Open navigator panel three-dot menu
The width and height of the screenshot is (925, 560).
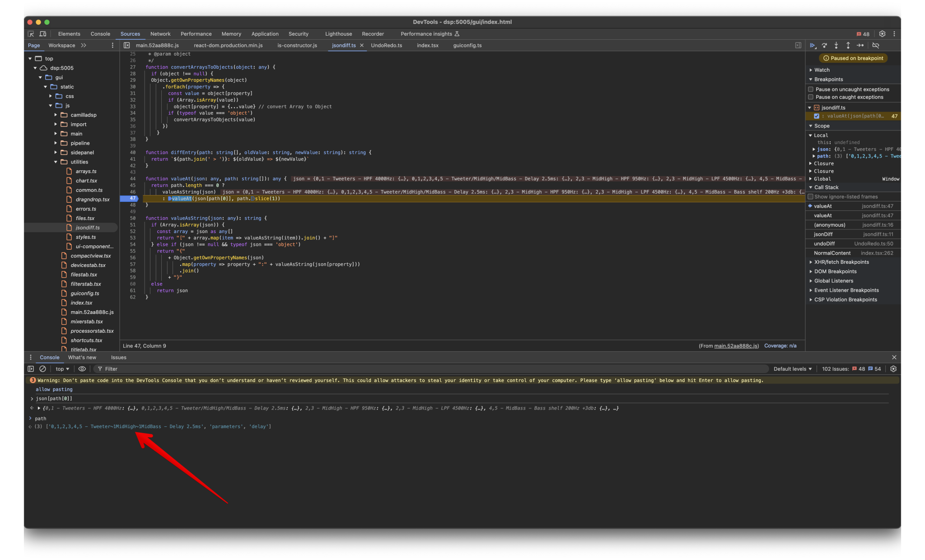tap(112, 45)
